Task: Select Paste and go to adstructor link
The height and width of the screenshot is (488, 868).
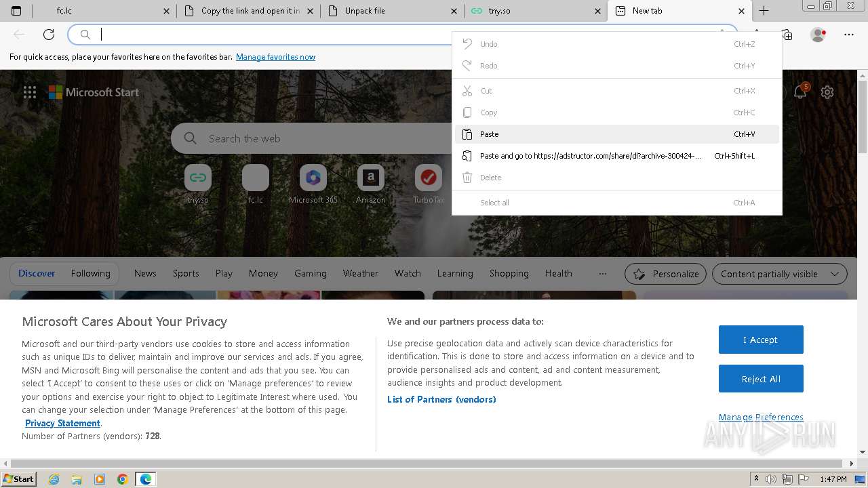Action: tap(617, 156)
